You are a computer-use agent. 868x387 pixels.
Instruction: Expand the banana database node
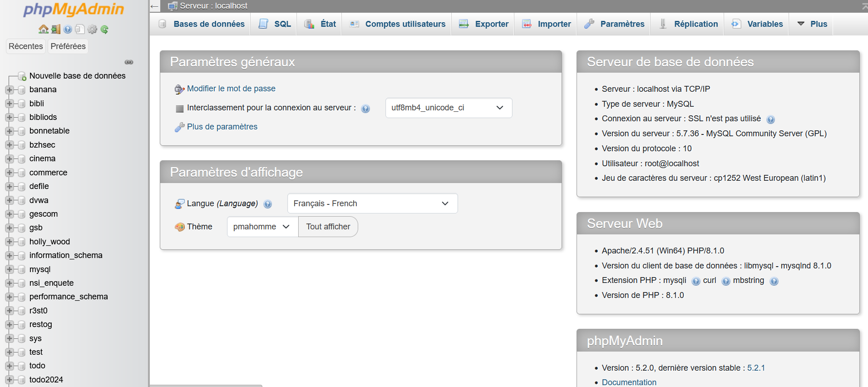click(10, 90)
